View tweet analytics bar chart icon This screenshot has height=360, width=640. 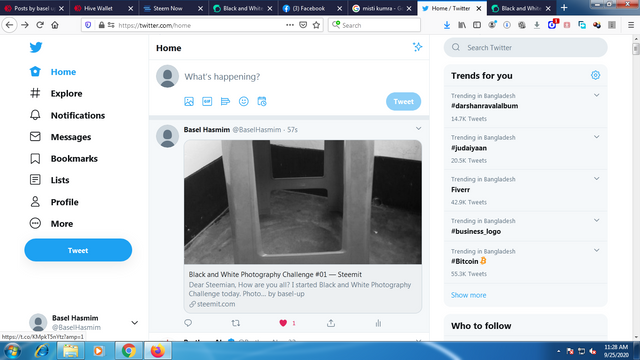[378, 323]
